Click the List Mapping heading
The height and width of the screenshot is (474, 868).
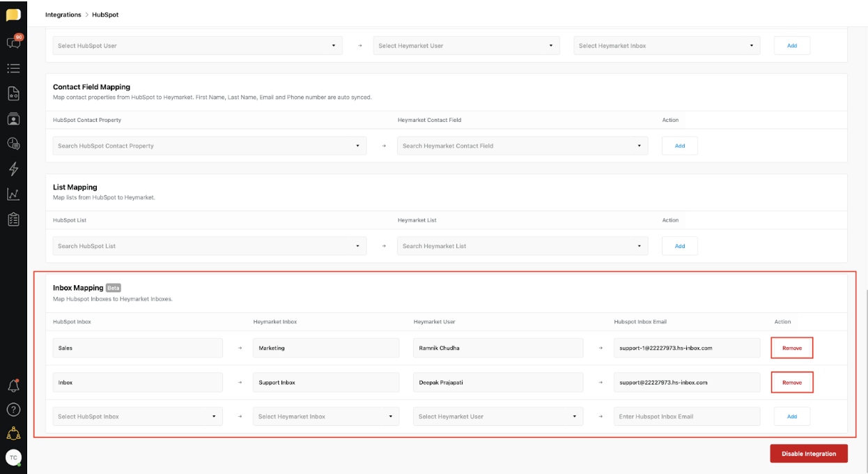pyautogui.click(x=75, y=188)
